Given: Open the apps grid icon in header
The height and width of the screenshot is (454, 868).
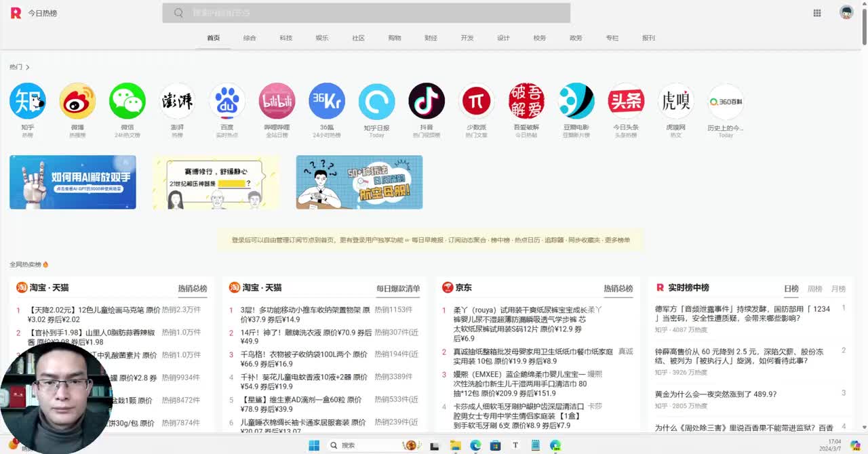Looking at the screenshot, I should coord(817,13).
